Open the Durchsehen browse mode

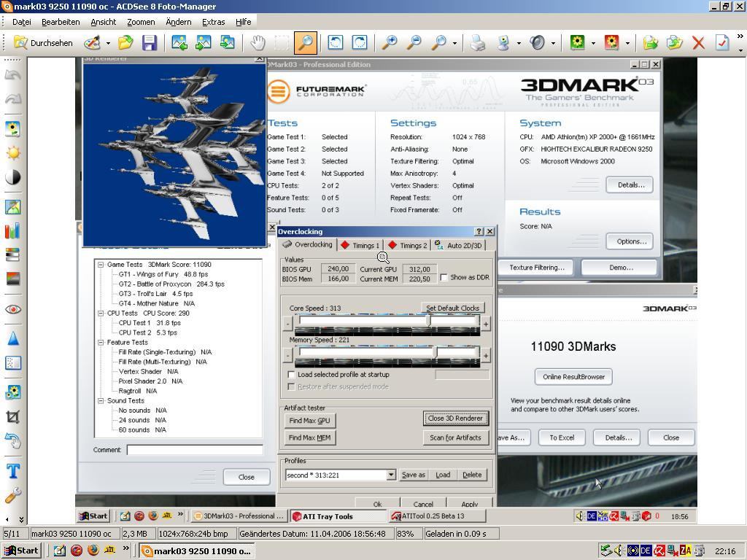[x=43, y=43]
